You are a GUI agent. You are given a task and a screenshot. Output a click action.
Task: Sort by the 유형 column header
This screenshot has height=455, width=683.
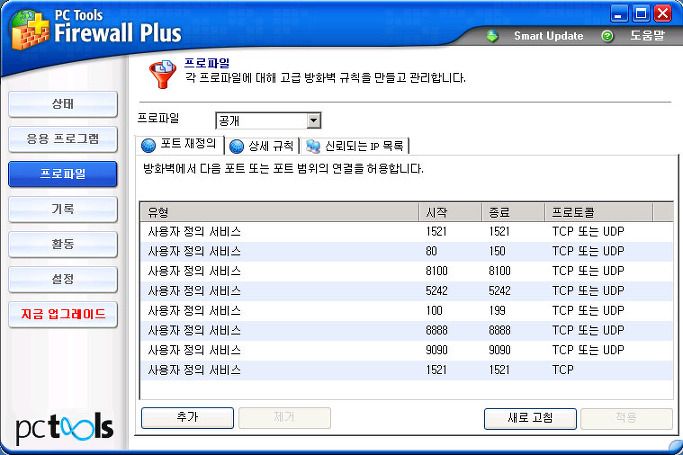(x=279, y=212)
